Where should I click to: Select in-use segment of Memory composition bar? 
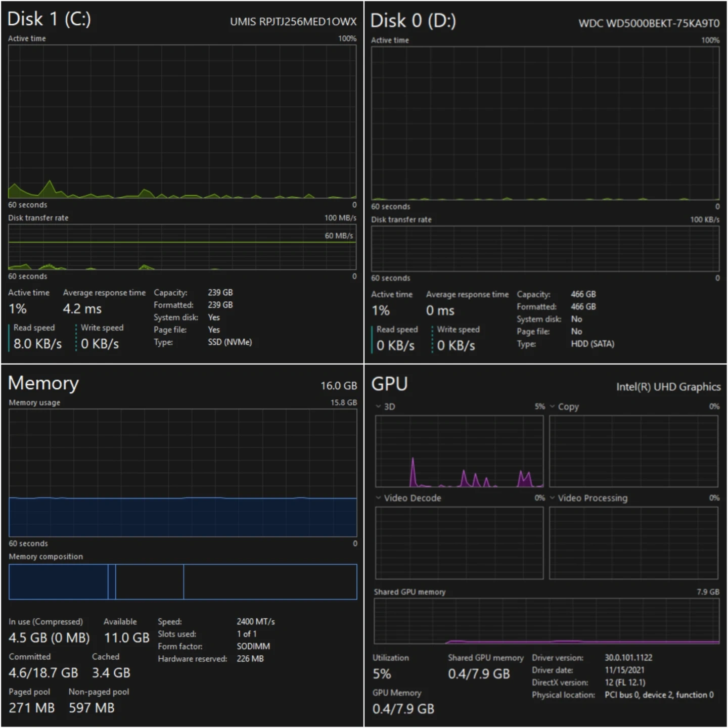58,582
